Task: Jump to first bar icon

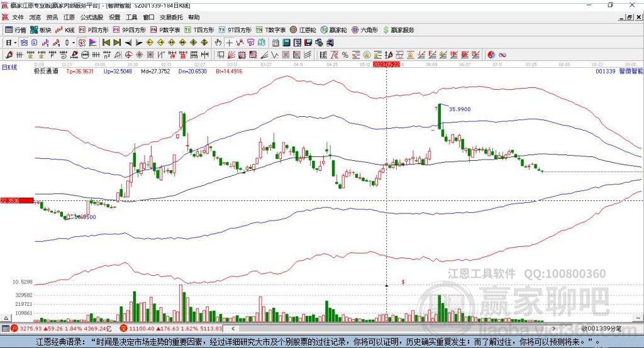Action: click(x=106, y=43)
